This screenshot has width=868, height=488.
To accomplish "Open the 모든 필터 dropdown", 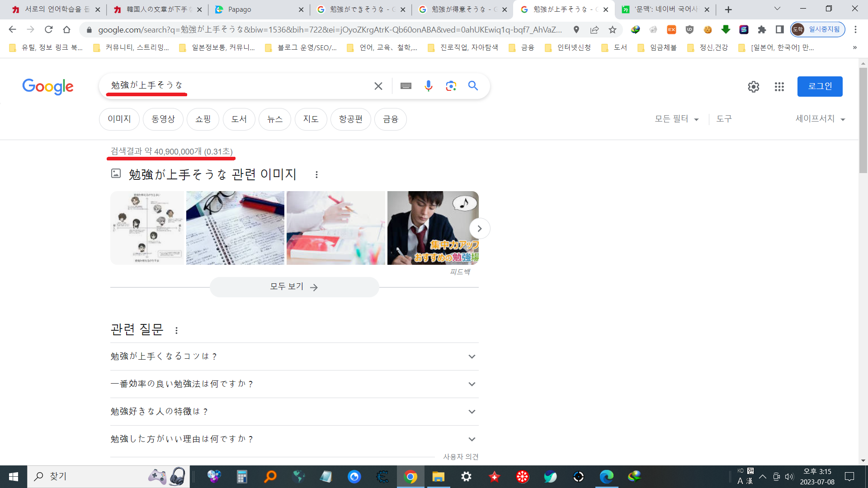I will coord(677,119).
